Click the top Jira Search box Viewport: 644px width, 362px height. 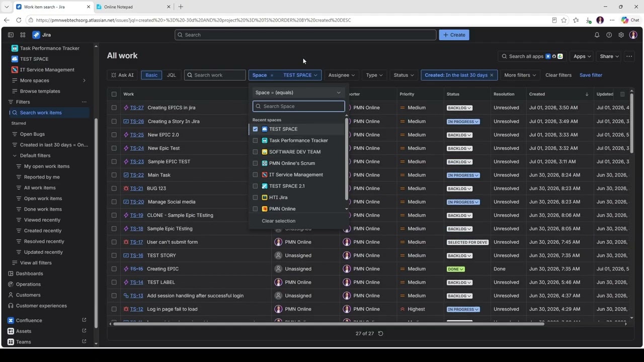(305, 35)
